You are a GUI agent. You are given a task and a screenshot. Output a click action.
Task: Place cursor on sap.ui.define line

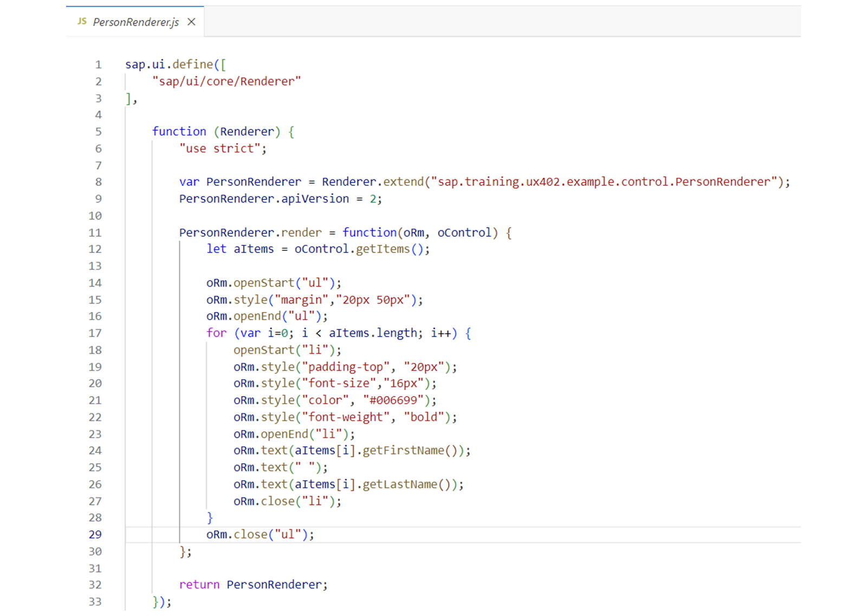tap(176, 64)
